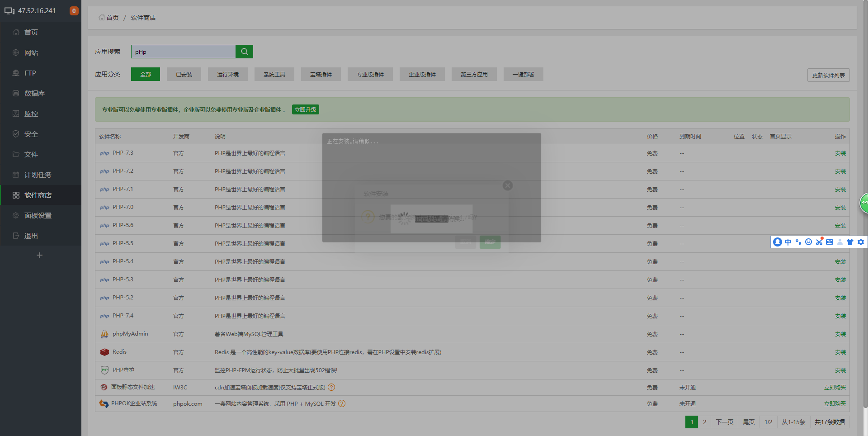
Task: Click the help icon beside cdn加速 description
Action: pos(331,387)
